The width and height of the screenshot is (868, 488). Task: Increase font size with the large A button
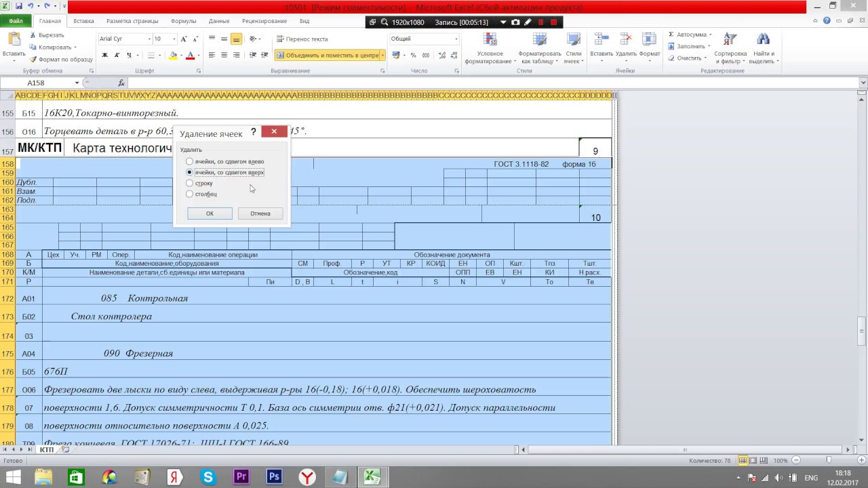point(184,39)
